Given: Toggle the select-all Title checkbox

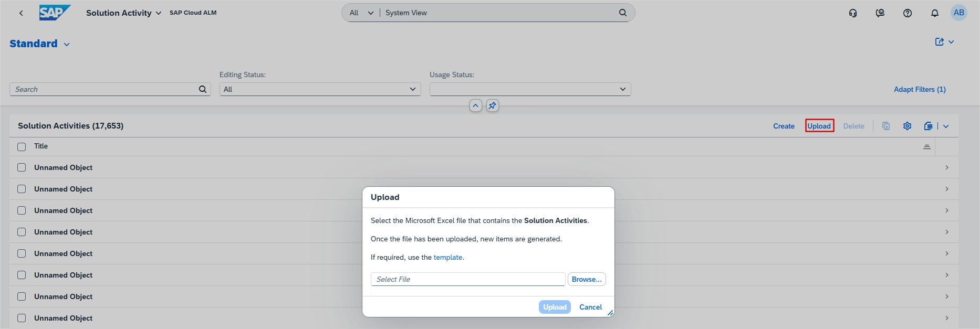Looking at the screenshot, I should [x=22, y=146].
